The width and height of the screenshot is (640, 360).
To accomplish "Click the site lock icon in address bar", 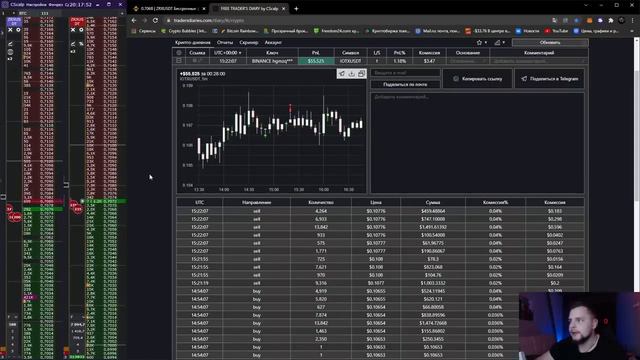I will pyautogui.click(x=168, y=20).
